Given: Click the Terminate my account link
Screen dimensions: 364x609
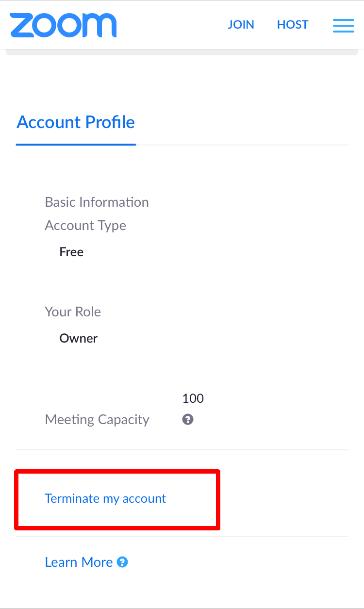Looking at the screenshot, I should coord(105,498).
